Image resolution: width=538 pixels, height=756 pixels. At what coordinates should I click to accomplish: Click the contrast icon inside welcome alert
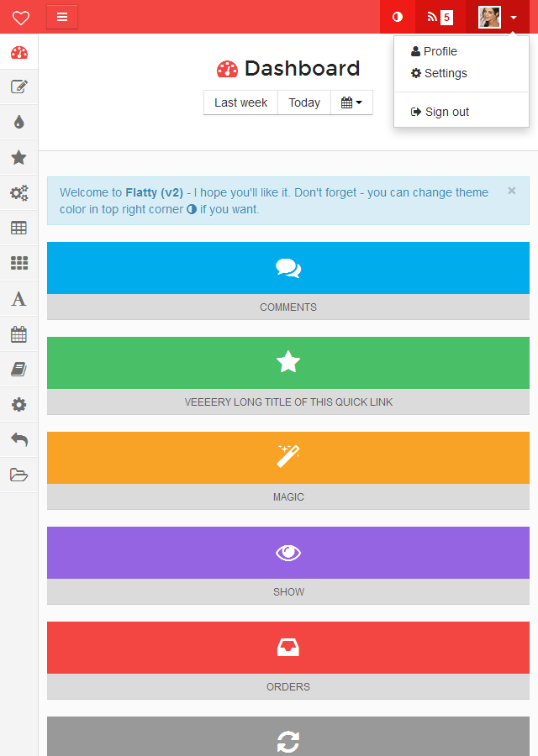tap(192, 209)
